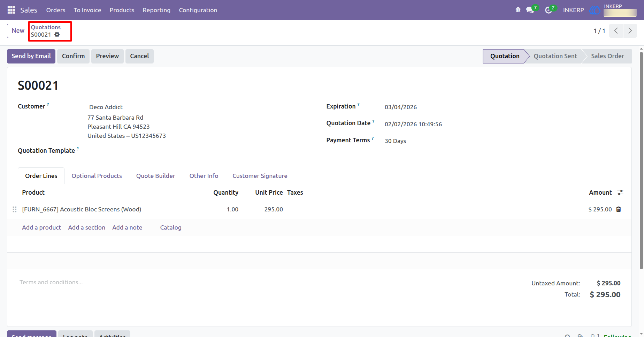Open the apps grid menu icon

pyautogui.click(x=11, y=10)
